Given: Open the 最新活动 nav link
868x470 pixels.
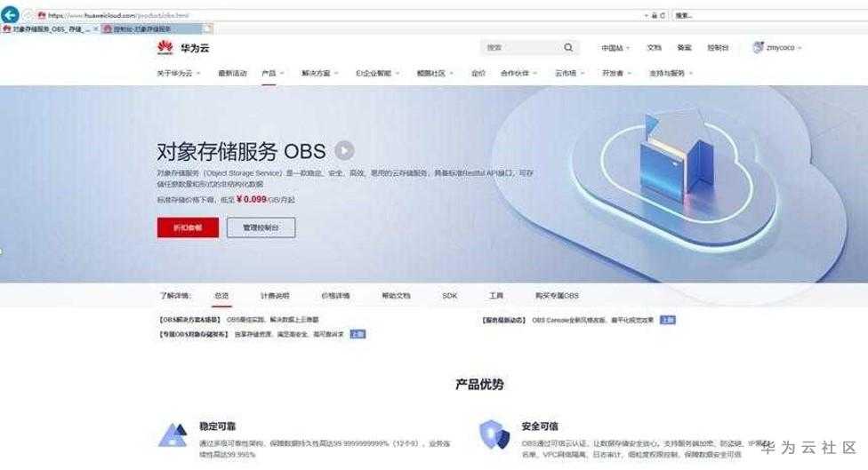Looking at the screenshot, I should 232,73.
